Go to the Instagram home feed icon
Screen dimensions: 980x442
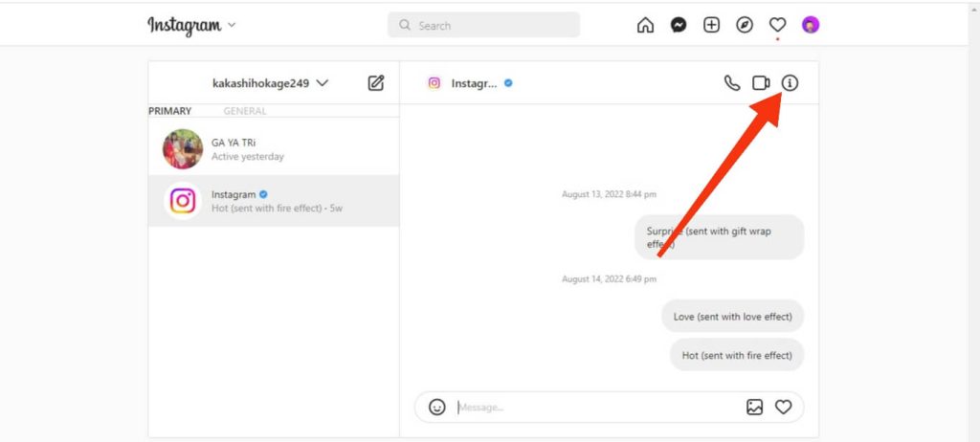pyautogui.click(x=645, y=25)
